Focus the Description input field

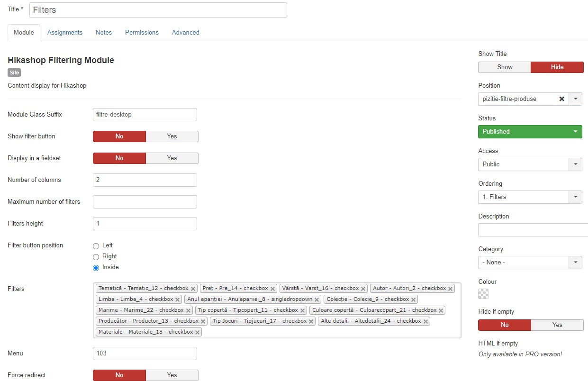[x=533, y=230]
